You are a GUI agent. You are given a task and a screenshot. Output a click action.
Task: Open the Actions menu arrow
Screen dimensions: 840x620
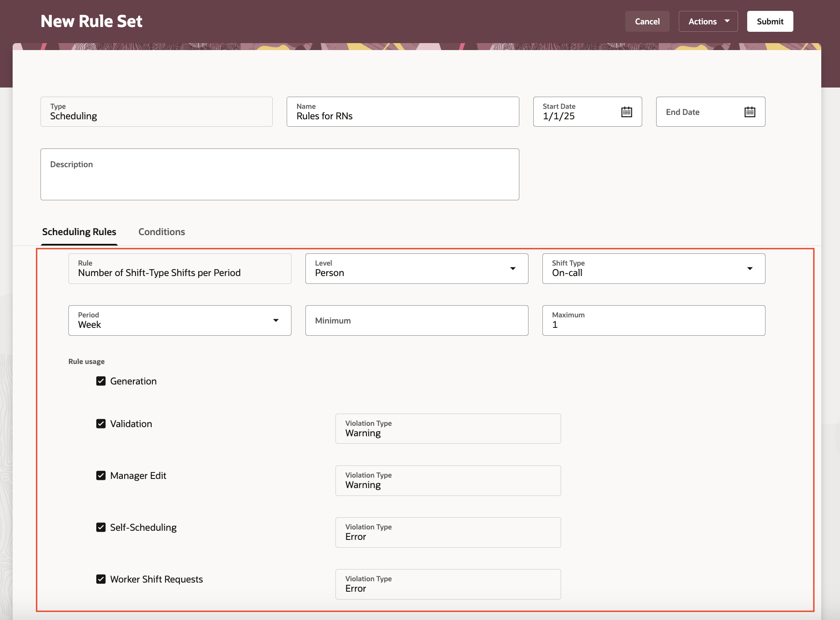(x=727, y=21)
